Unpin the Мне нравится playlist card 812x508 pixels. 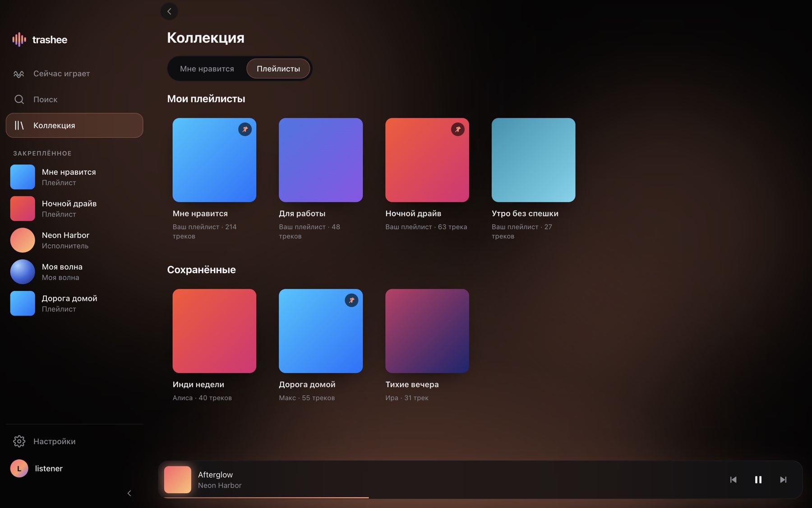pos(245,129)
